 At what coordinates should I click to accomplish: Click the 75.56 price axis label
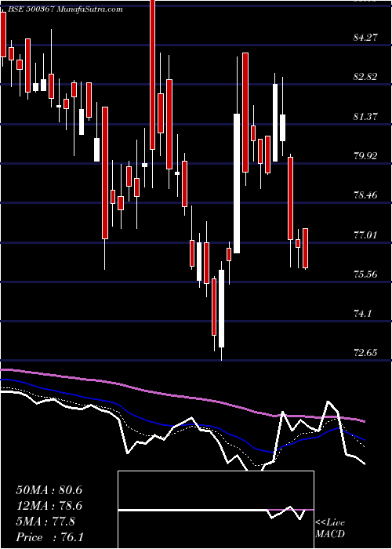[366, 274]
